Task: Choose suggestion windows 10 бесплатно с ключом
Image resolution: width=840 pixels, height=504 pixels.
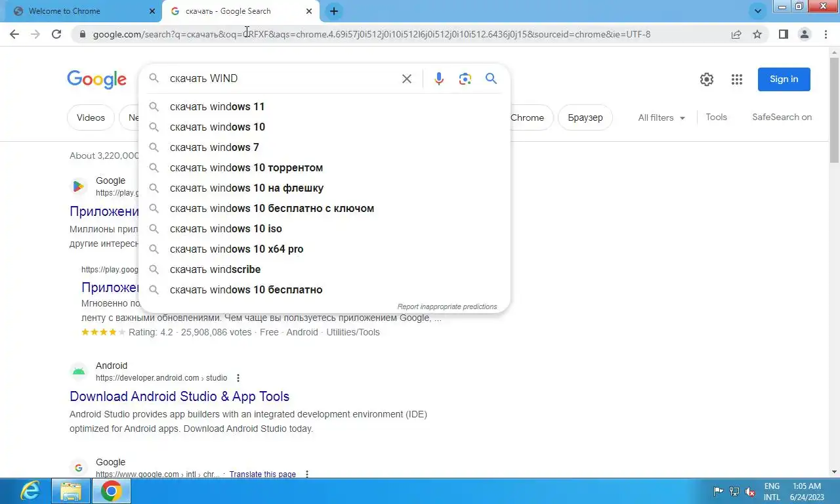Action: coord(324,208)
